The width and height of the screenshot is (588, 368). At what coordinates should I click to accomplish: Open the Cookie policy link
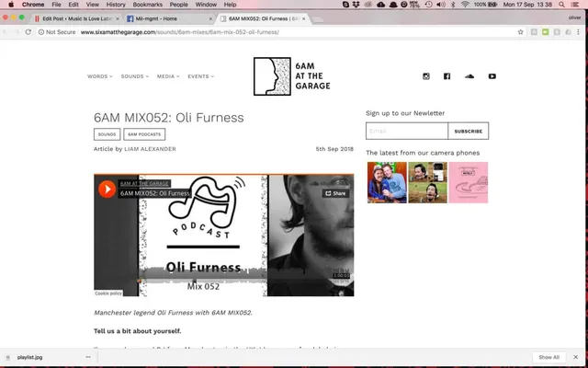click(108, 293)
